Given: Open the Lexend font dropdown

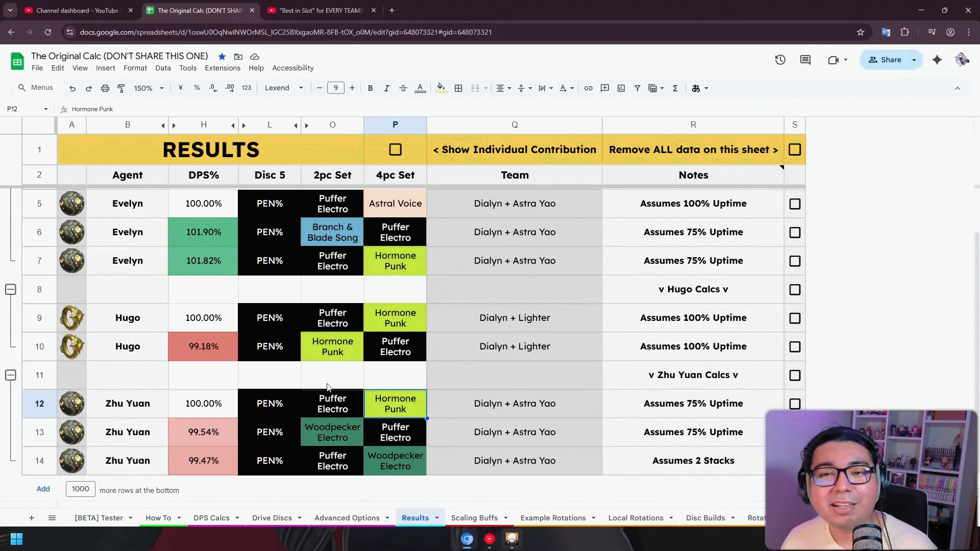Looking at the screenshot, I should 284,88.
